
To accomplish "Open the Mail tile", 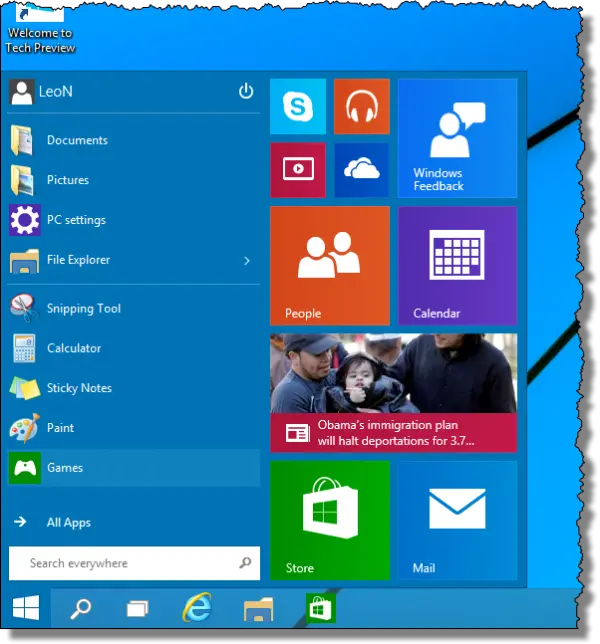I will tap(457, 520).
